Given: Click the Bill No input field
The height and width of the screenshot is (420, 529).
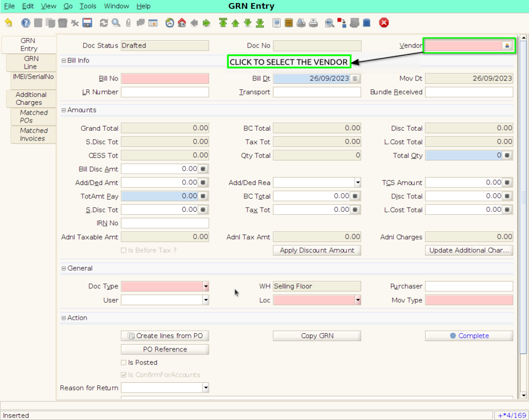Looking at the screenshot, I should (x=165, y=79).
